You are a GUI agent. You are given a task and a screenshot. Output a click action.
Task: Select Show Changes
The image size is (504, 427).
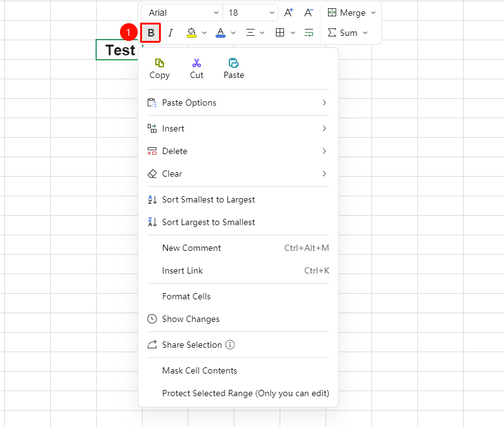[238, 319]
